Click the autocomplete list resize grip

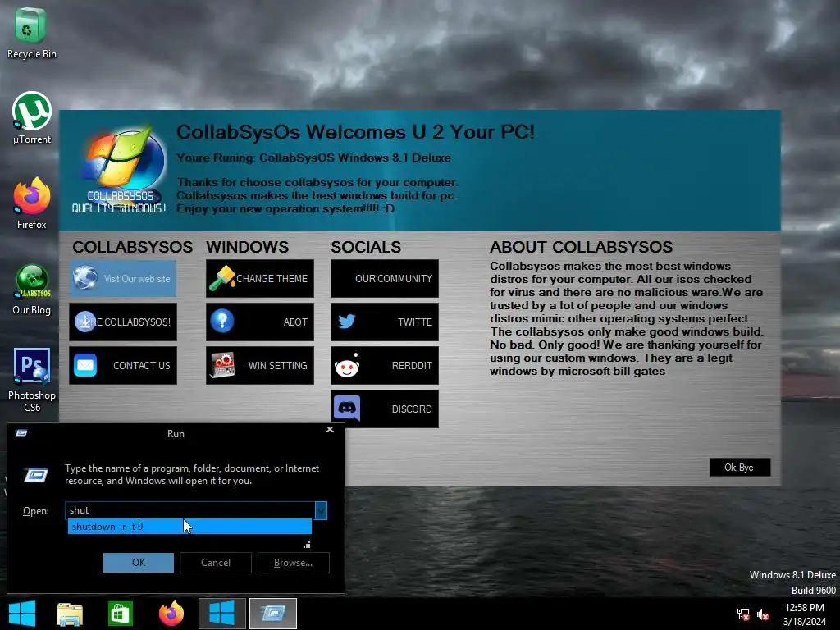pyautogui.click(x=307, y=546)
